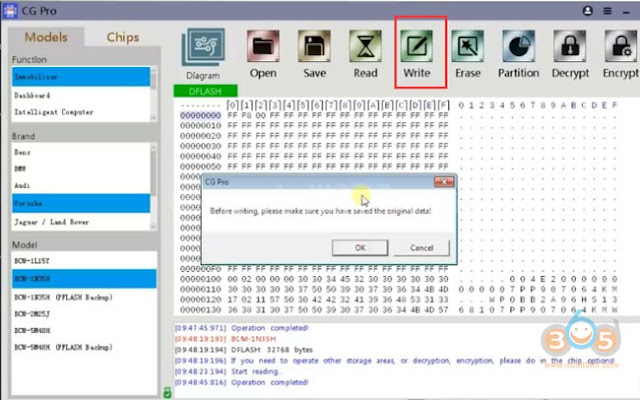
Task: Open the hamburger menu in title bar
Action: tap(608, 11)
